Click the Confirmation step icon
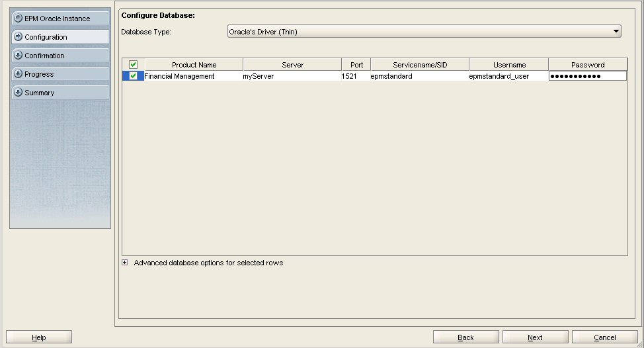Viewport: 644px width, 348px height. point(18,55)
